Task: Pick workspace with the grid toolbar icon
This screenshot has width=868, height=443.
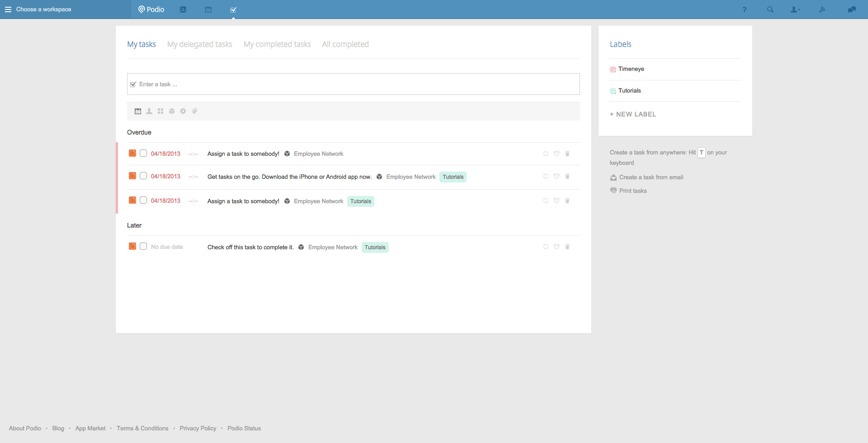Action: click(x=160, y=111)
